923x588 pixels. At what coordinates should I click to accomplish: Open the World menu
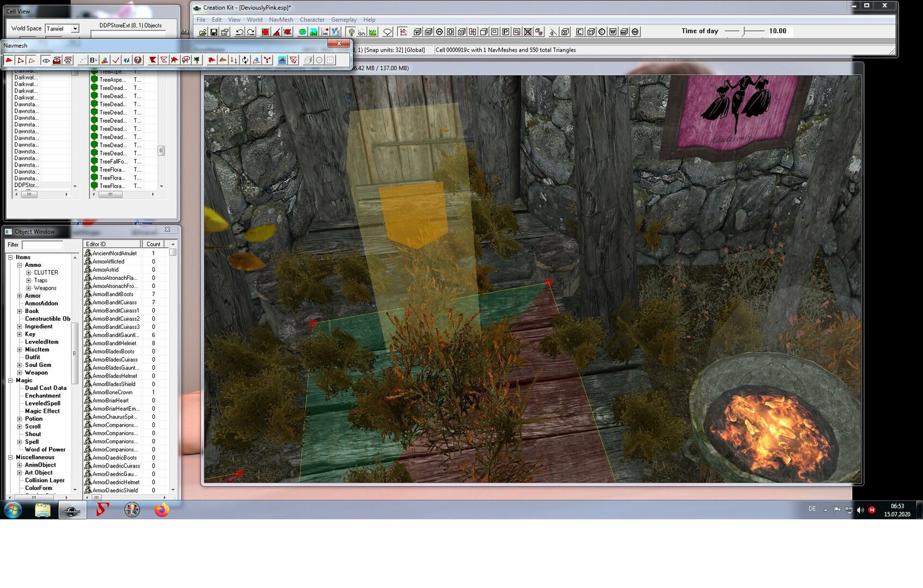254,20
